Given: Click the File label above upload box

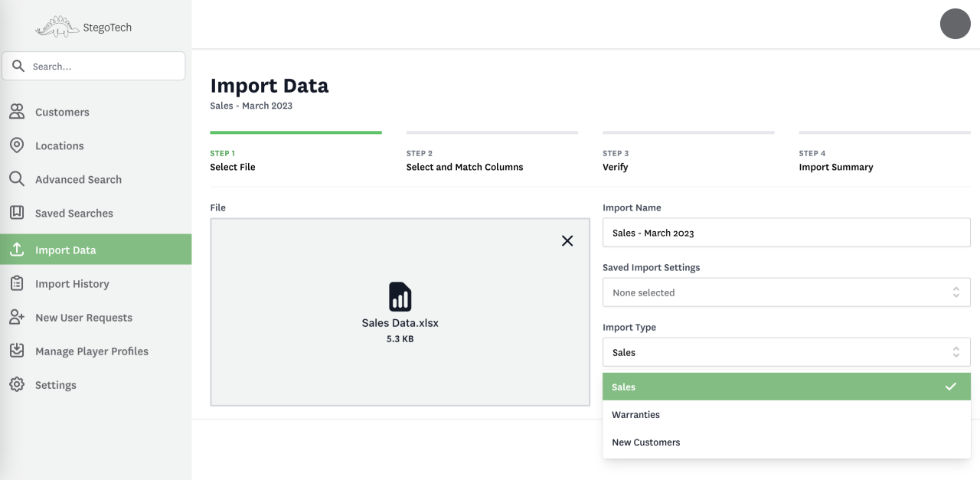Looking at the screenshot, I should click(x=218, y=207).
